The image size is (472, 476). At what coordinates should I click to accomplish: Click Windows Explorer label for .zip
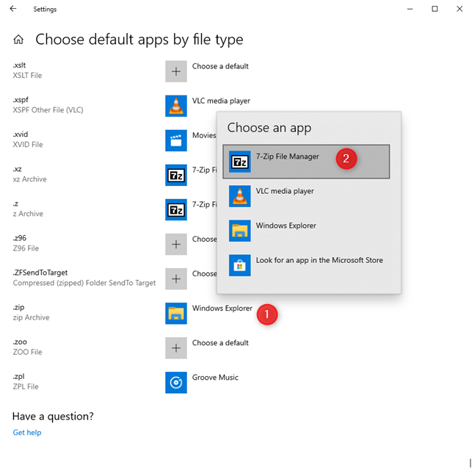click(x=222, y=309)
